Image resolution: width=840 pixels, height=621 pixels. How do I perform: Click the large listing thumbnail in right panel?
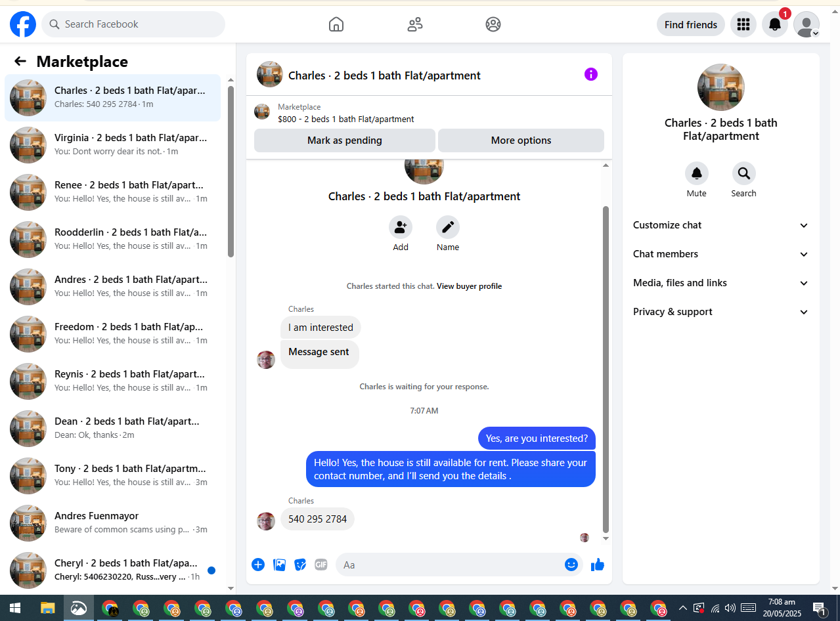coord(721,87)
